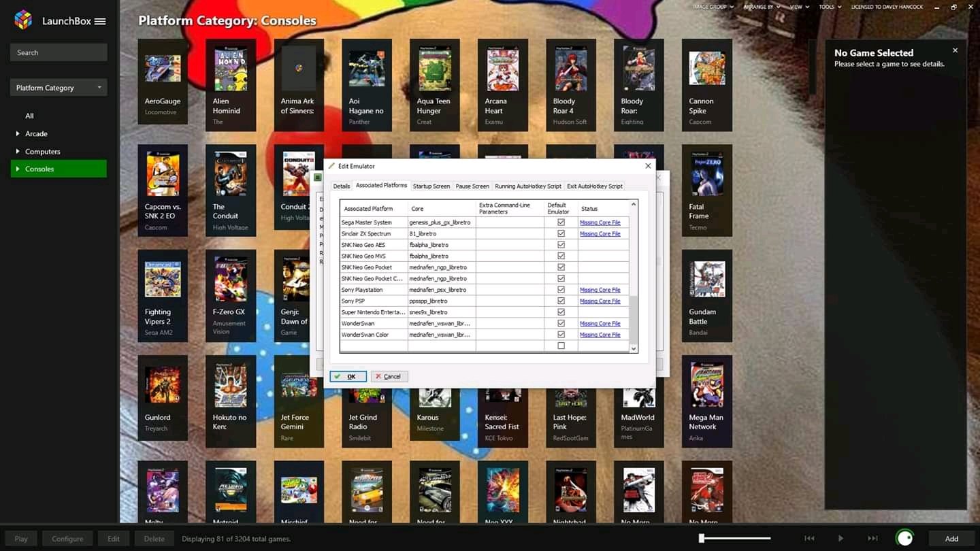Check the Default Emulator box in empty row
The width and height of the screenshot is (980, 551).
coord(561,346)
